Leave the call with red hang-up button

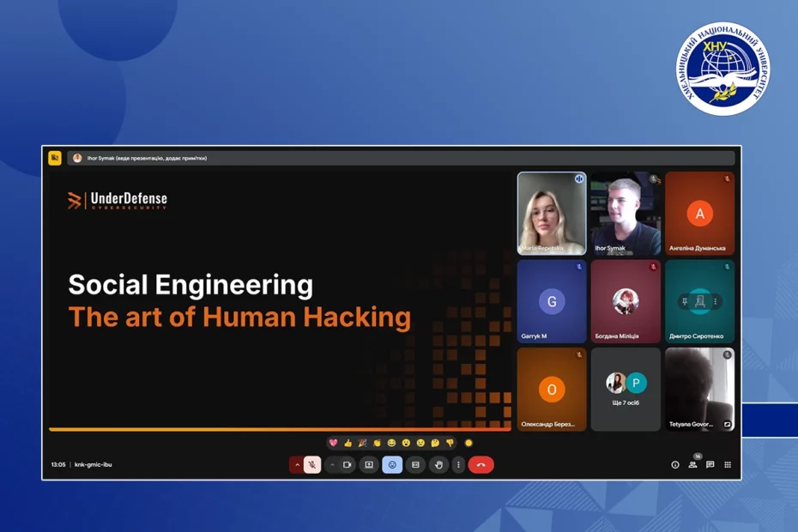(481, 465)
